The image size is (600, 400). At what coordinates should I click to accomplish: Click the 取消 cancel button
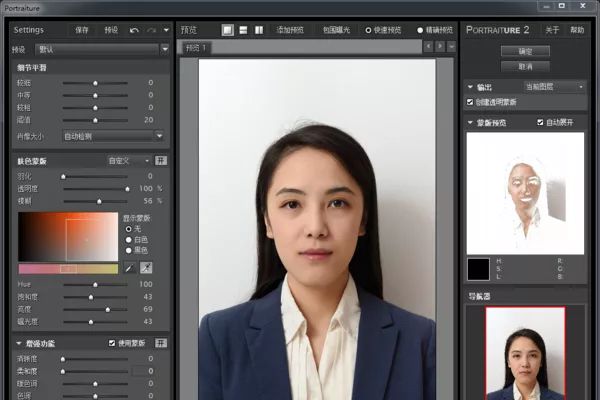[x=525, y=67]
